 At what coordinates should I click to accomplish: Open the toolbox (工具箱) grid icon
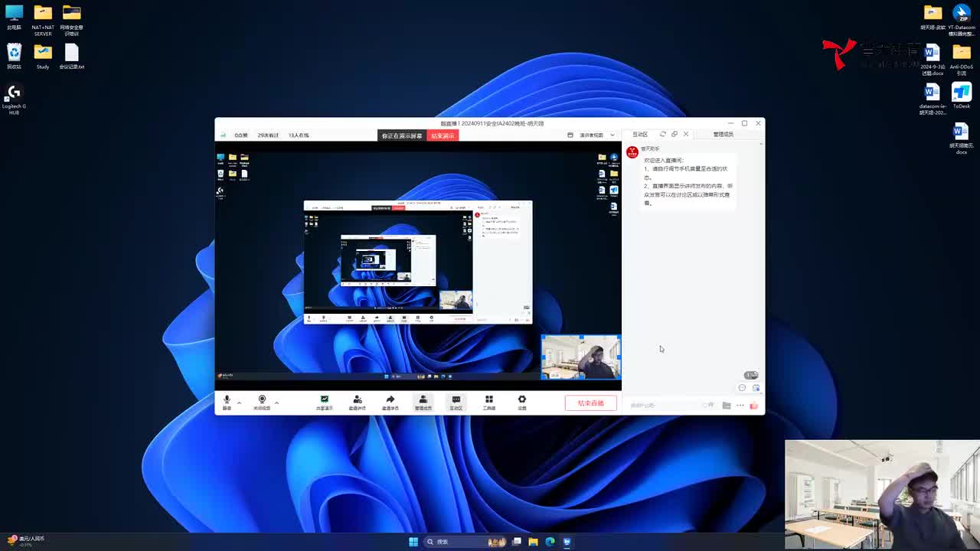(x=488, y=403)
